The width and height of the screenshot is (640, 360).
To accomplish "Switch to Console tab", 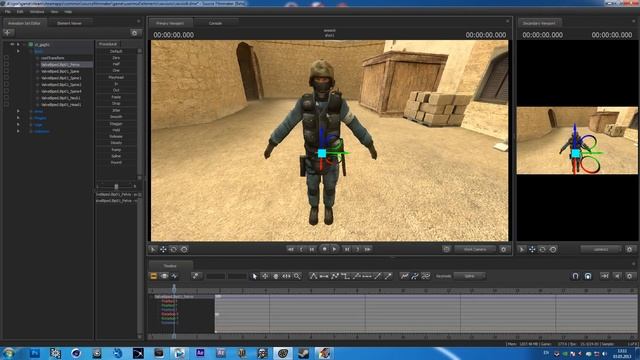I will pos(215,23).
